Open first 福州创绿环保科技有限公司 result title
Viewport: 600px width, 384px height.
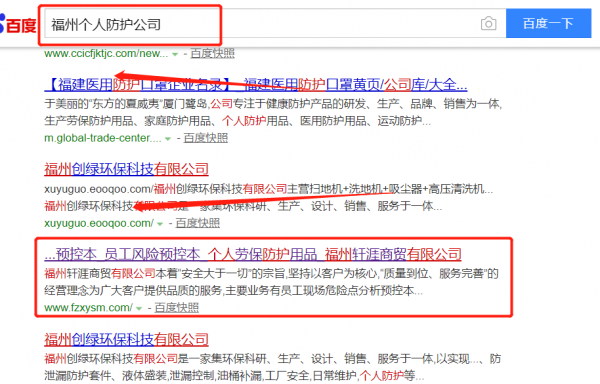pos(126,169)
